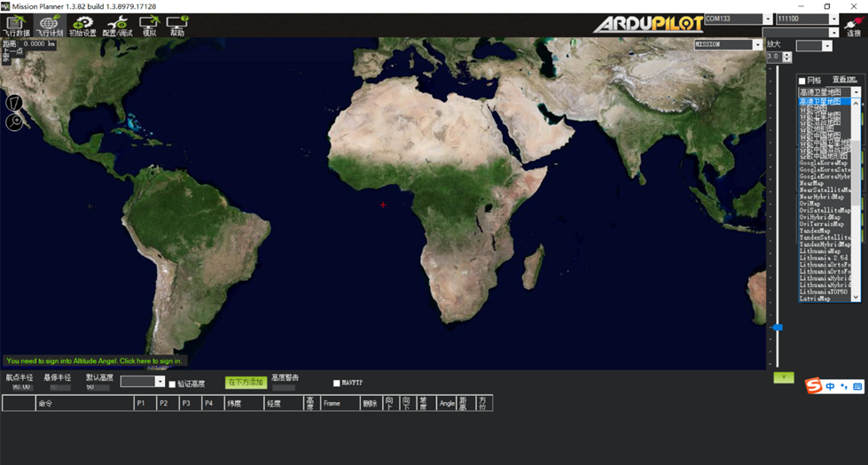Click the polygon draw icon on map
Image resolution: width=868 pixels, height=465 pixels.
click(x=14, y=103)
